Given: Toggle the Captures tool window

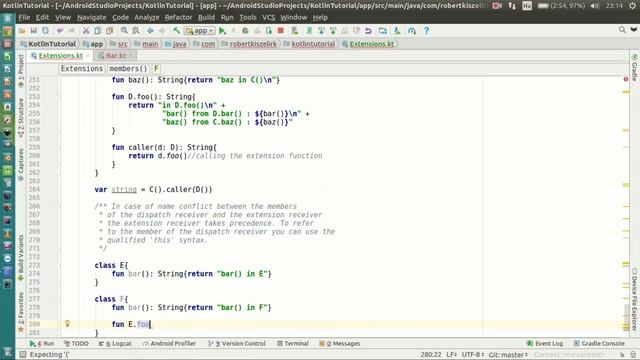Looking at the screenshot, I should 21,164.
